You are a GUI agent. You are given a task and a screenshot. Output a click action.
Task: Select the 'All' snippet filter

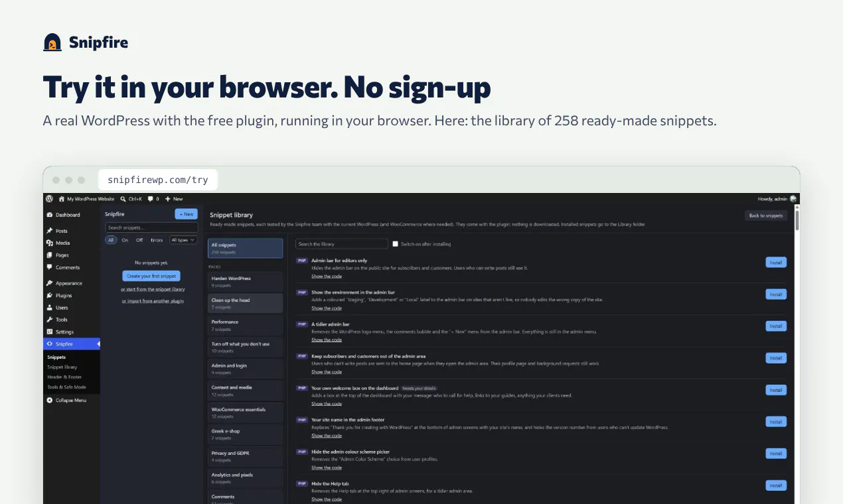point(112,240)
